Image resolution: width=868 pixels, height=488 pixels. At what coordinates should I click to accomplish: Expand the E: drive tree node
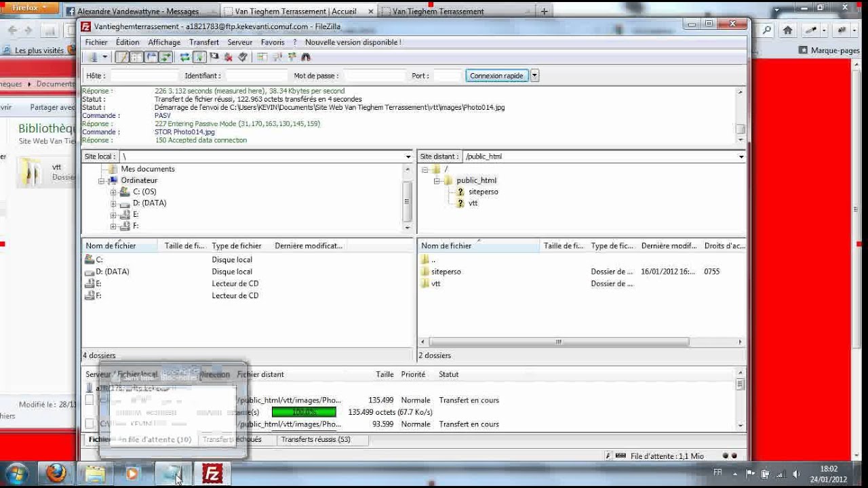click(113, 214)
